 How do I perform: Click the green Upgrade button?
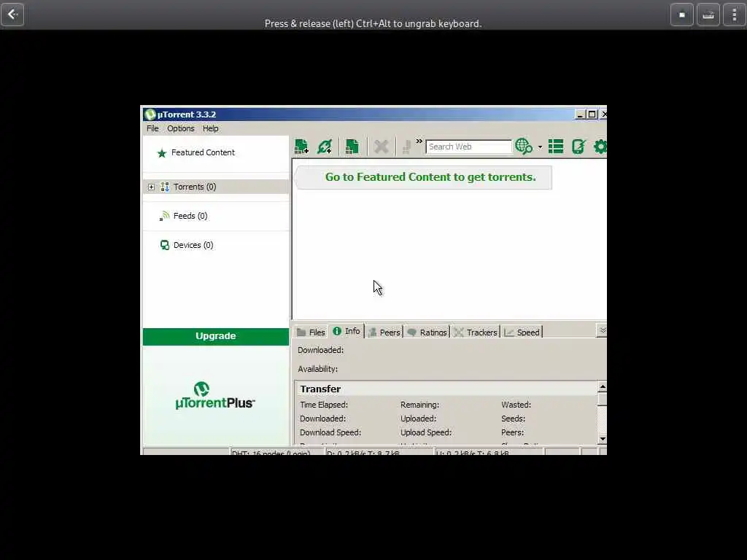216,336
